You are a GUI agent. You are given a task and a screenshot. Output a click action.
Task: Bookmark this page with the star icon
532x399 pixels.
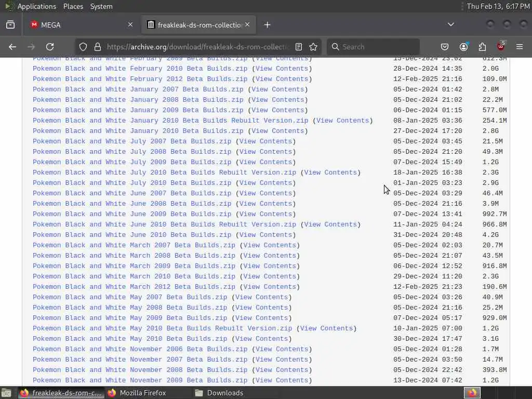313,47
